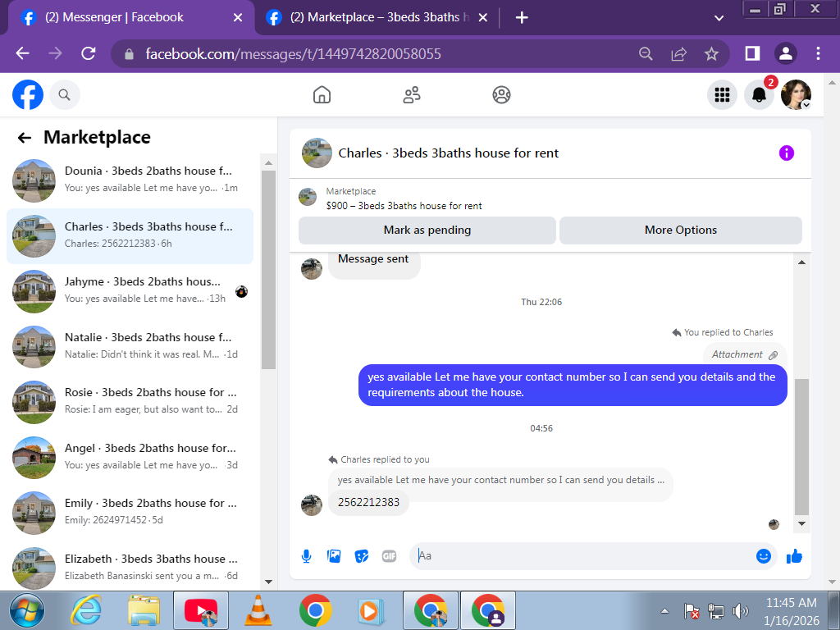Open Angel 3beds 2baths conversation
The image size is (840, 630).
point(130,457)
